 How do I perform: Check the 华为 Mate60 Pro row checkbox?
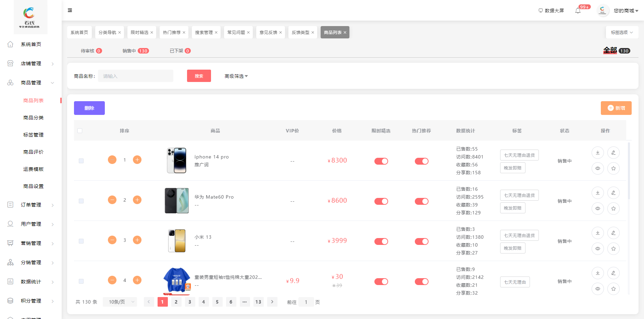tap(81, 201)
